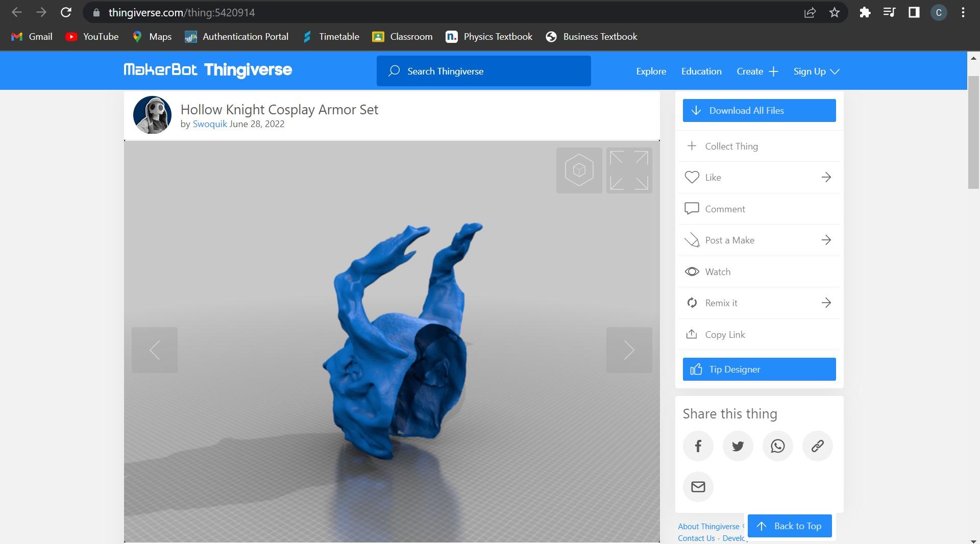View site info lock icon
Image resolution: width=980 pixels, height=544 pixels.
[96, 12]
